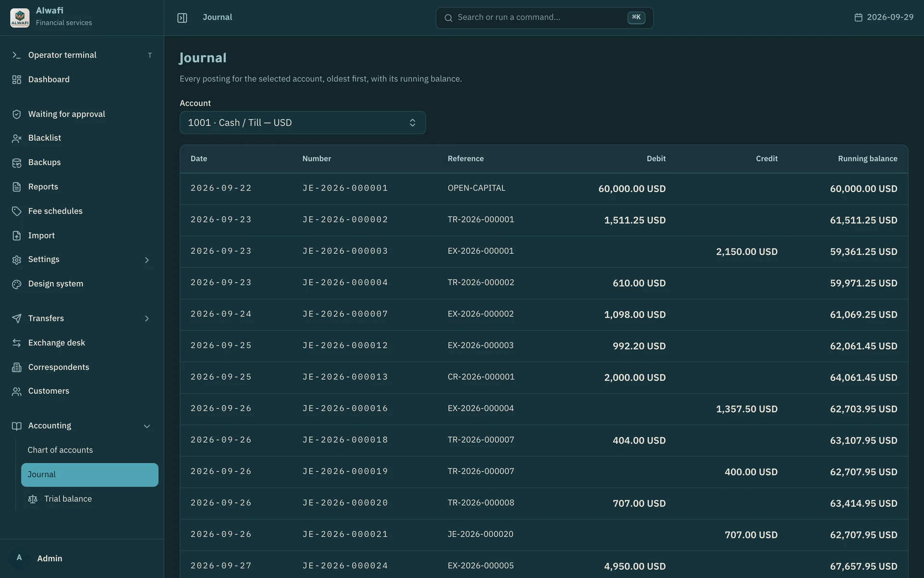This screenshot has width=924, height=578.
Task: Expand the Settings submenu chevron
Action: click(x=147, y=260)
